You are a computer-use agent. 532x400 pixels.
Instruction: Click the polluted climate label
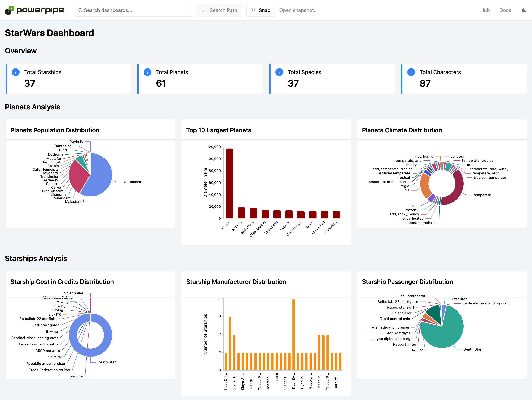pos(457,156)
